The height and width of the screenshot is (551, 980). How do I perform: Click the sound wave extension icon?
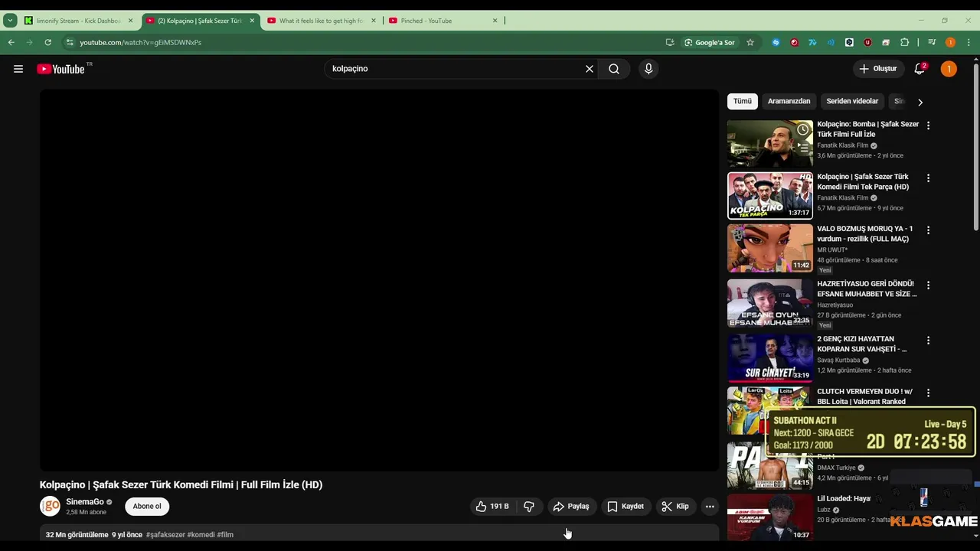click(831, 42)
